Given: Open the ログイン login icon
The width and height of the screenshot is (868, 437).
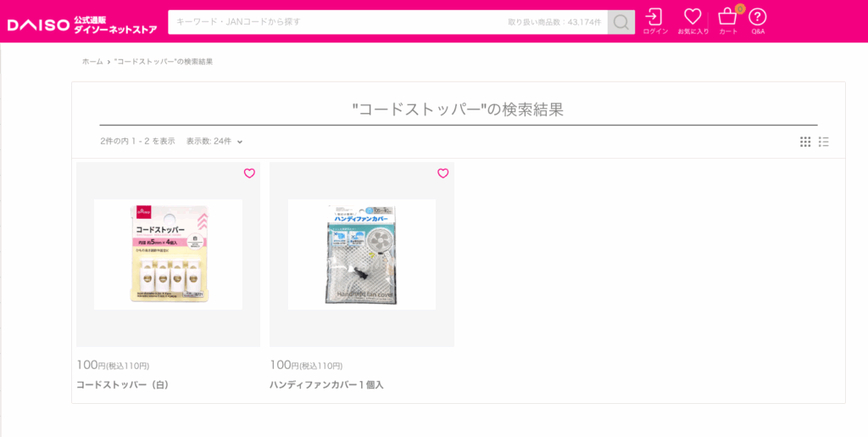Looking at the screenshot, I should (655, 21).
